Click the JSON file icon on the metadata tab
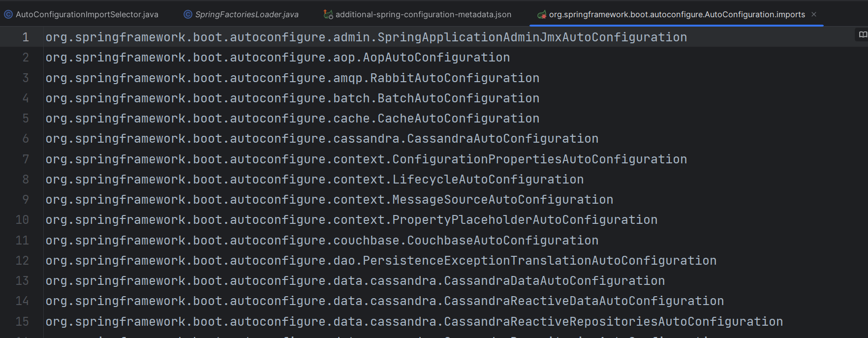This screenshot has width=868, height=338. tap(328, 14)
